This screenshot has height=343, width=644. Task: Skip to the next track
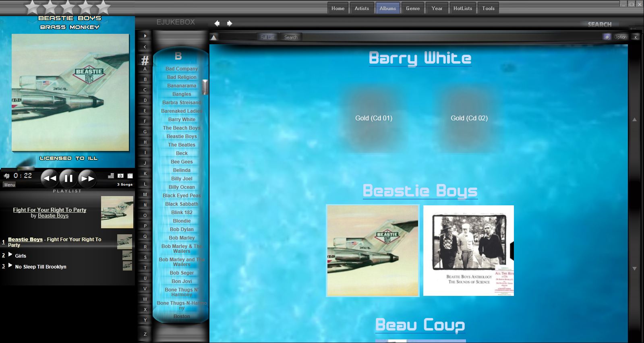tap(87, 178)
